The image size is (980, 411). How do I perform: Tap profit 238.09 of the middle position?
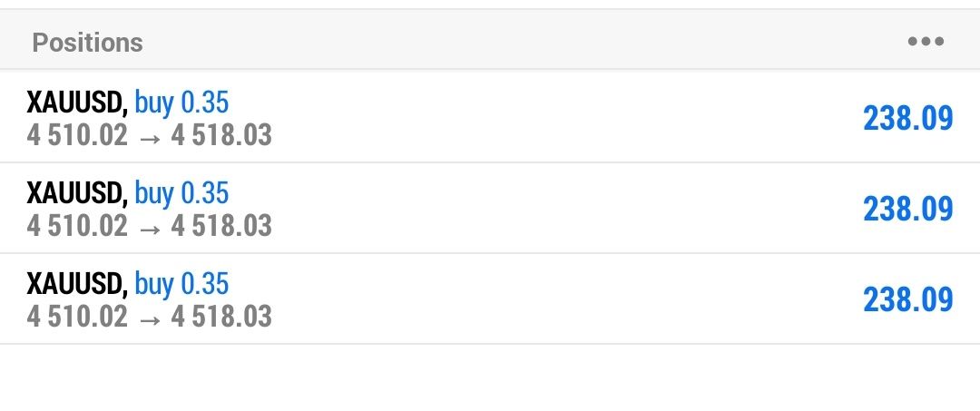click(x=907, y=209)
